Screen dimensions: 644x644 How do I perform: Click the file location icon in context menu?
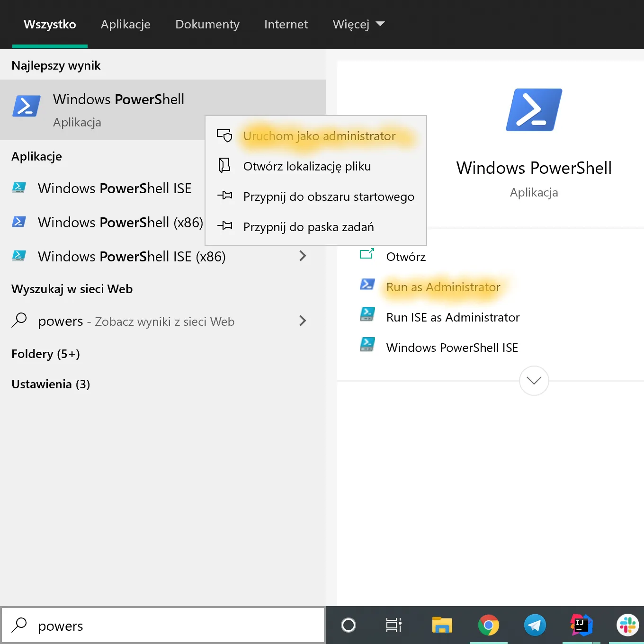click(x=224, y=165)
